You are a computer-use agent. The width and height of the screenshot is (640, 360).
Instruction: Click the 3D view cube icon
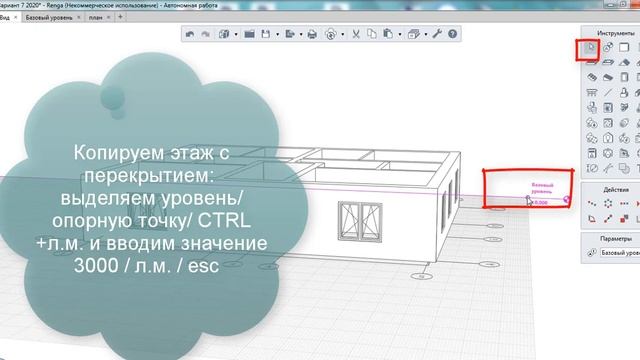tap(224, 34)
